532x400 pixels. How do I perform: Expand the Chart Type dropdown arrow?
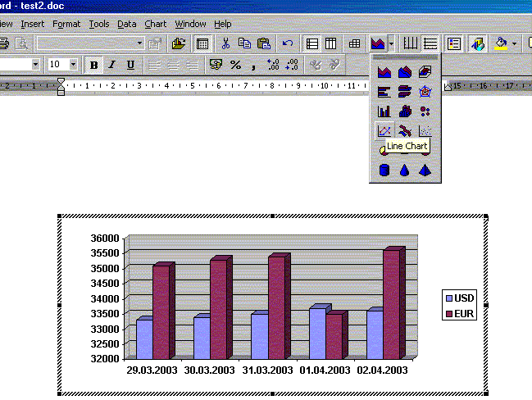tap(393, 43)
